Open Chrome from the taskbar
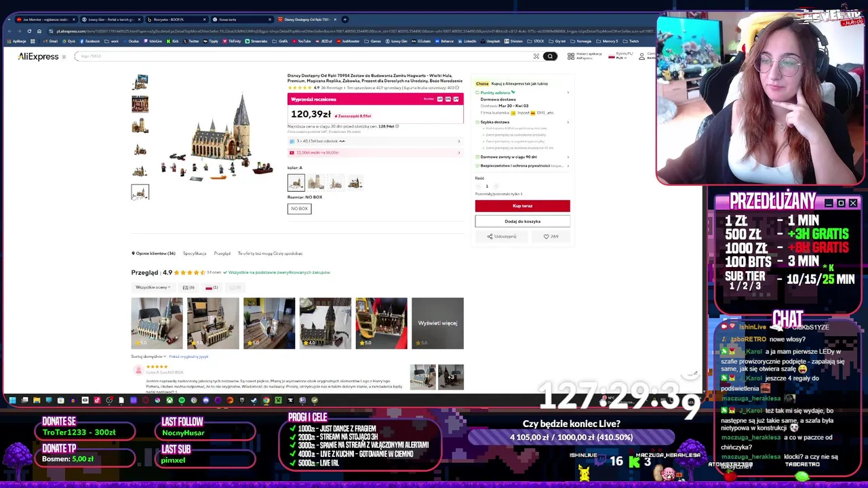The image size is (868, 488). click(266, 400)
